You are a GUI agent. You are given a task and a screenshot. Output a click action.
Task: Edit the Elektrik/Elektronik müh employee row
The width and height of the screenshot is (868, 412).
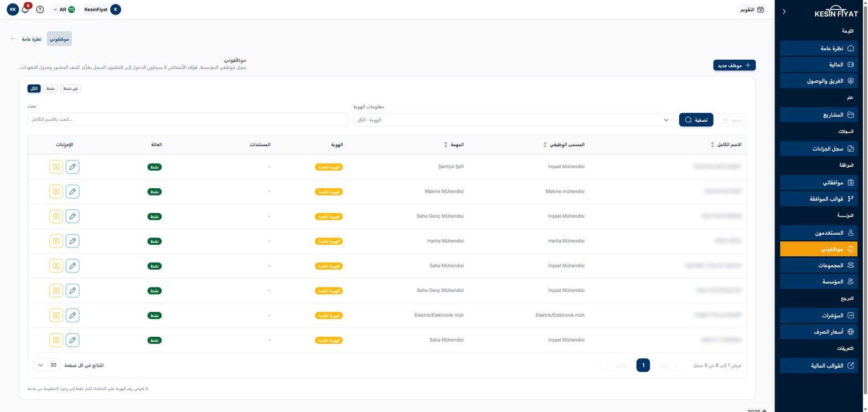pyautogui.click(x=73, y=315)
